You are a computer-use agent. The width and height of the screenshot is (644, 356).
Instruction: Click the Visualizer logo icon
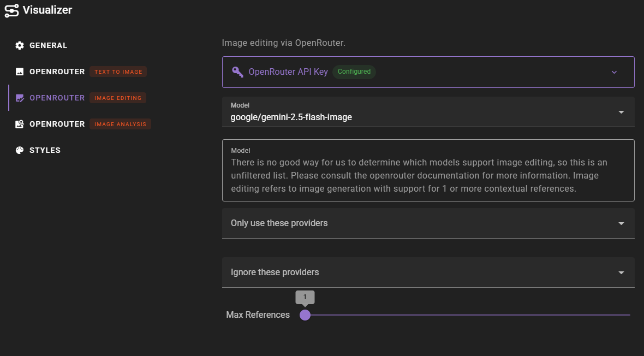tap(11, 10)
